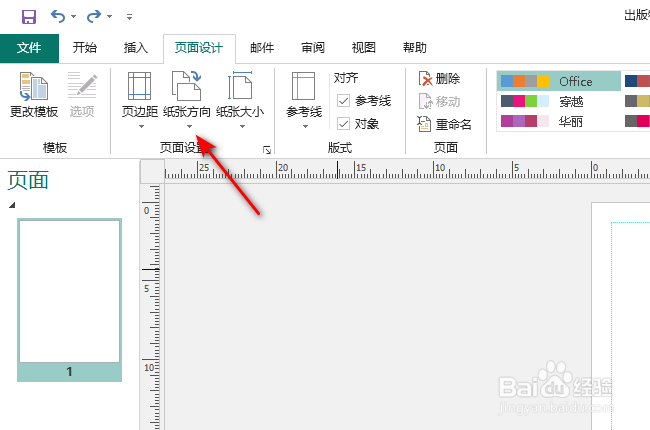Screen dimensions: 650x430
Task: Click the ruler origin corner box
Action: [153, 172]
